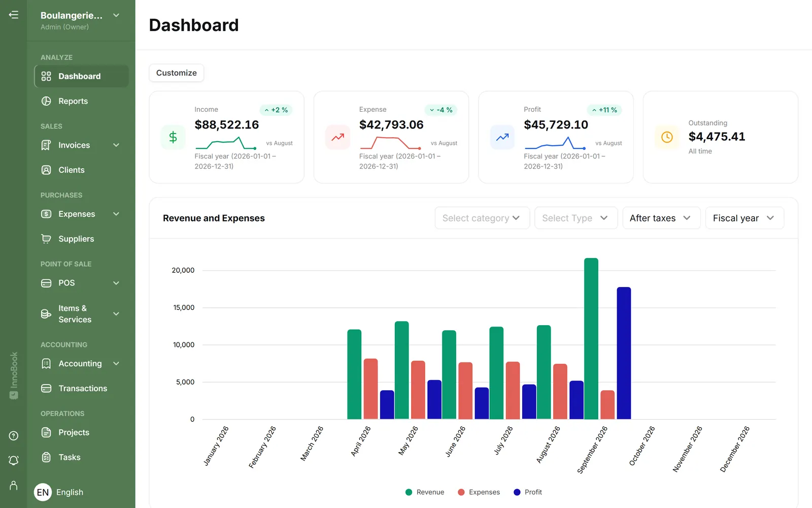The height and width of the screenshot is (508, 812).
Task: Toggle Revenue series in chart legend
Action: pos(425,492)
